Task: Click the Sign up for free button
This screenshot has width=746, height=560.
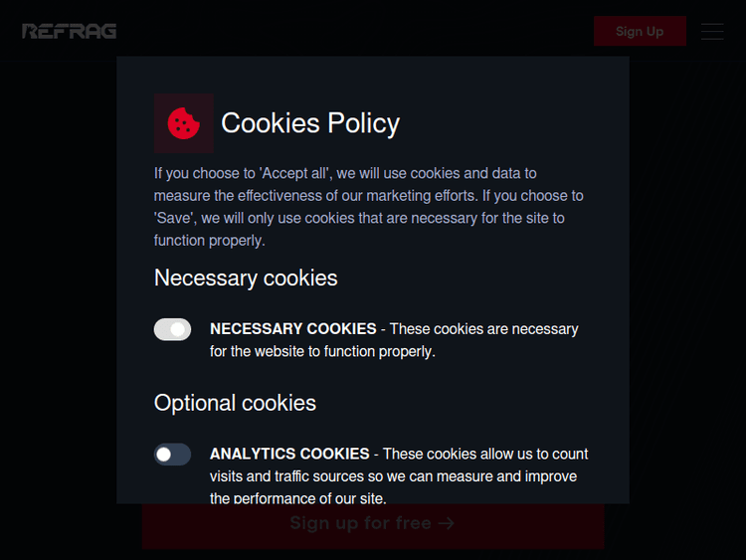Action: coord(372,524)
